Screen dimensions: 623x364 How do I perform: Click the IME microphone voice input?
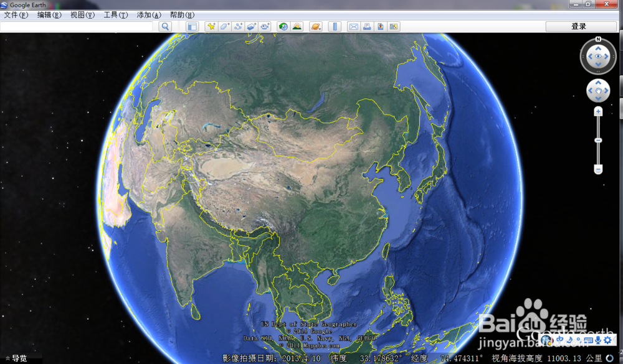pyautogui.click(x=598, y=340)
